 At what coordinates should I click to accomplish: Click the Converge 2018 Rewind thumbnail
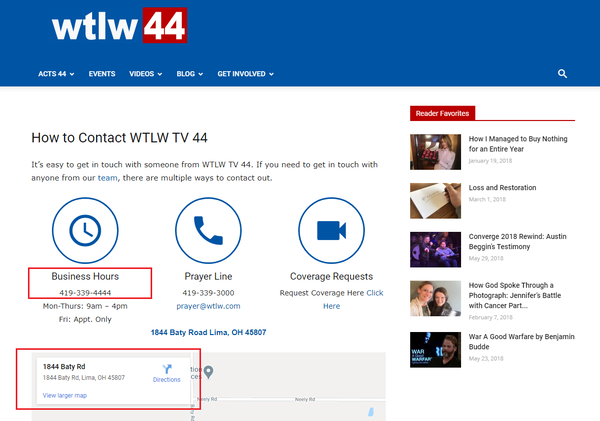pyautogui.click(x=435, y=250)
